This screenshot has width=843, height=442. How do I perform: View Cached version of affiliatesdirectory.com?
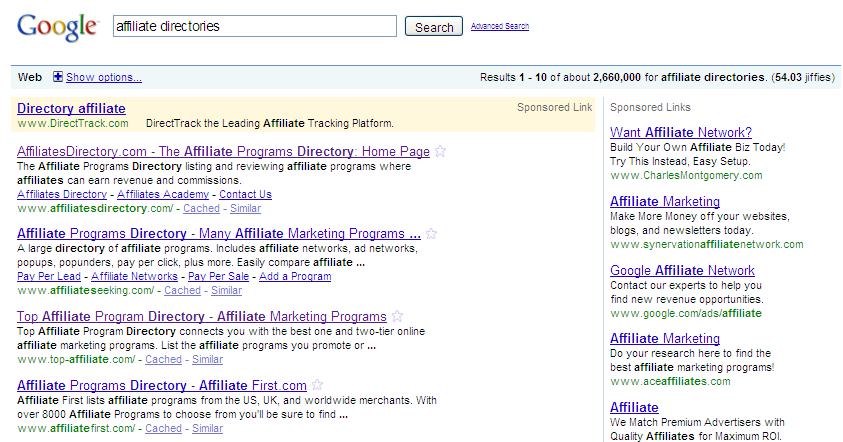pyautogui.click(x=201, y=208)
